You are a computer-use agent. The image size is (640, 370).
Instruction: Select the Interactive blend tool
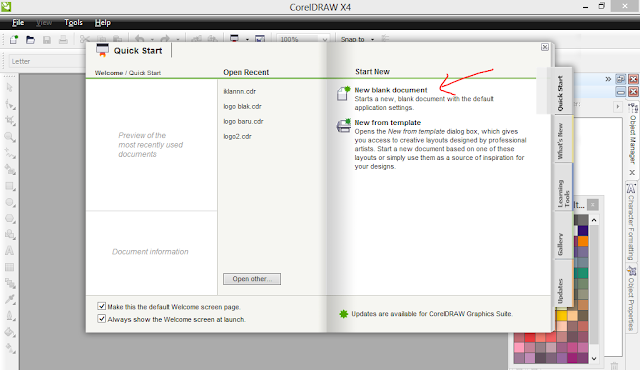coord(10,284)
